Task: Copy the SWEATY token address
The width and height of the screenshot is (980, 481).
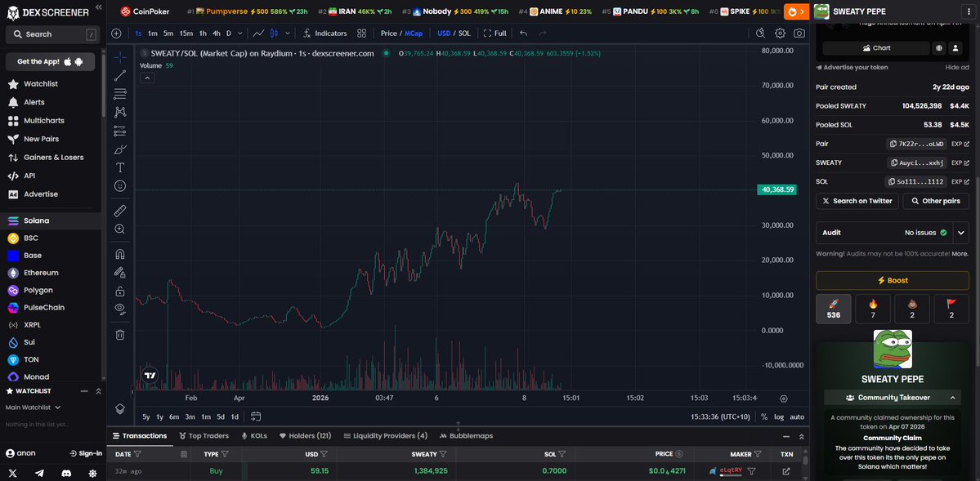Action: coord(915,163)
